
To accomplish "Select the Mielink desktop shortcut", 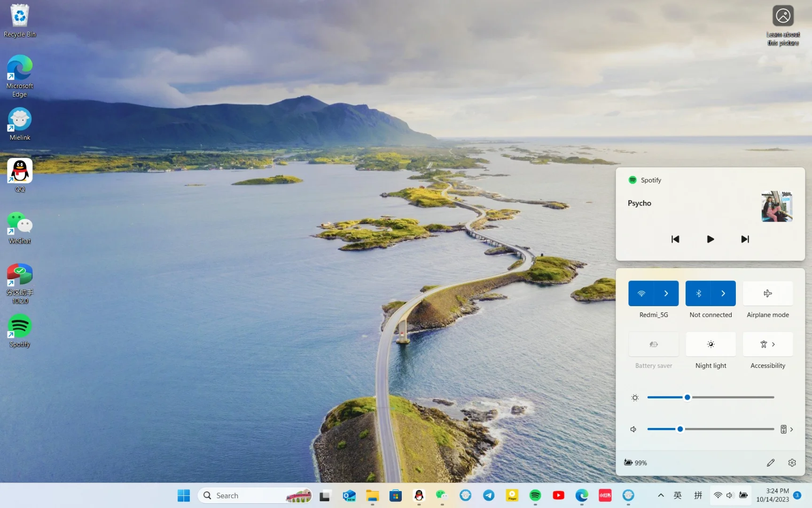I will click(20, 124).
